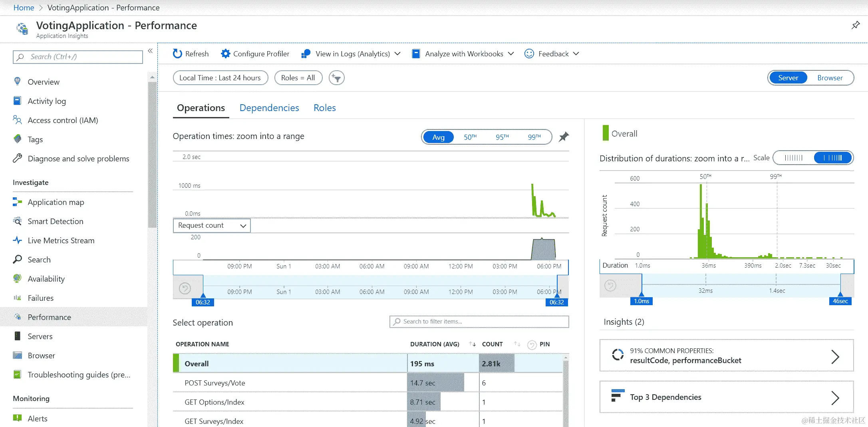Focus the sidebar Search (Ctrl+/) field
Viewport: 868px width, 427px height.
78,57
